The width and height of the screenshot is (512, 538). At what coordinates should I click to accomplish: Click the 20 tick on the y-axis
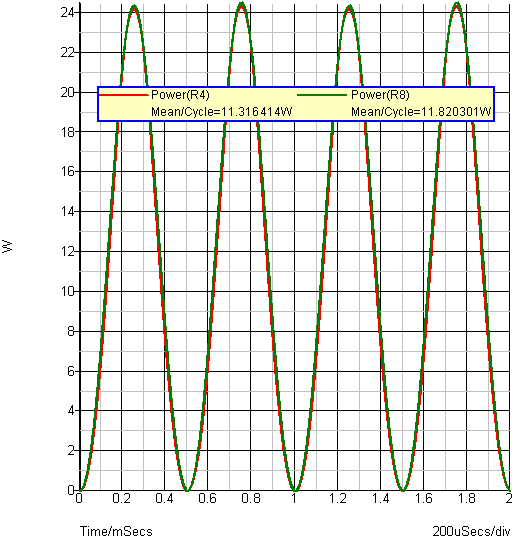pyautogui.click(x=67, y=92)
